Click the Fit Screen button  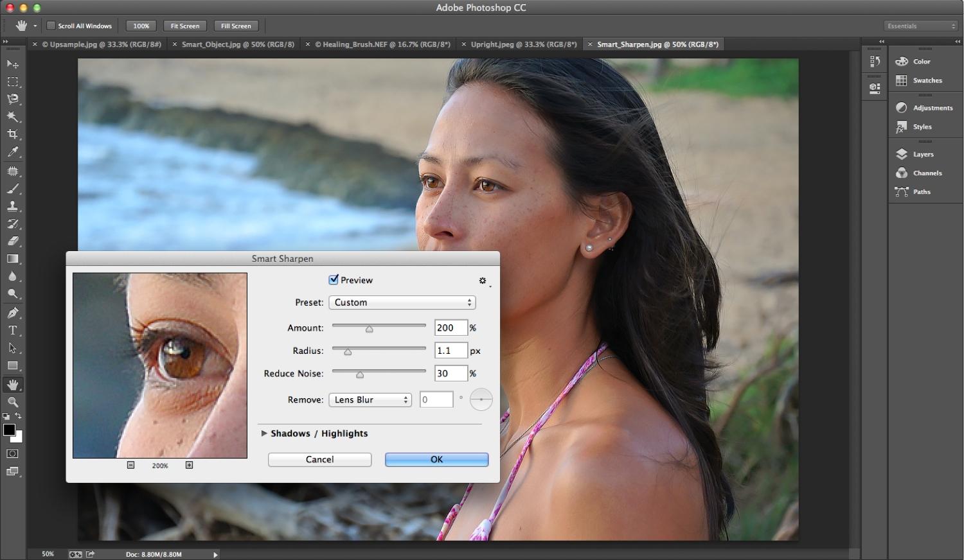tap(185, 26)
